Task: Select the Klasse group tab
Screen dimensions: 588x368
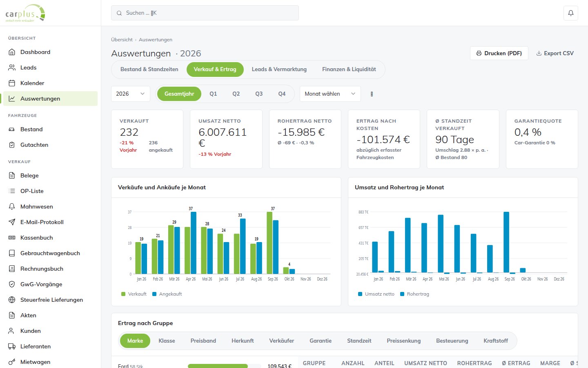Action: pyautogui.click(x=167, y=341)
